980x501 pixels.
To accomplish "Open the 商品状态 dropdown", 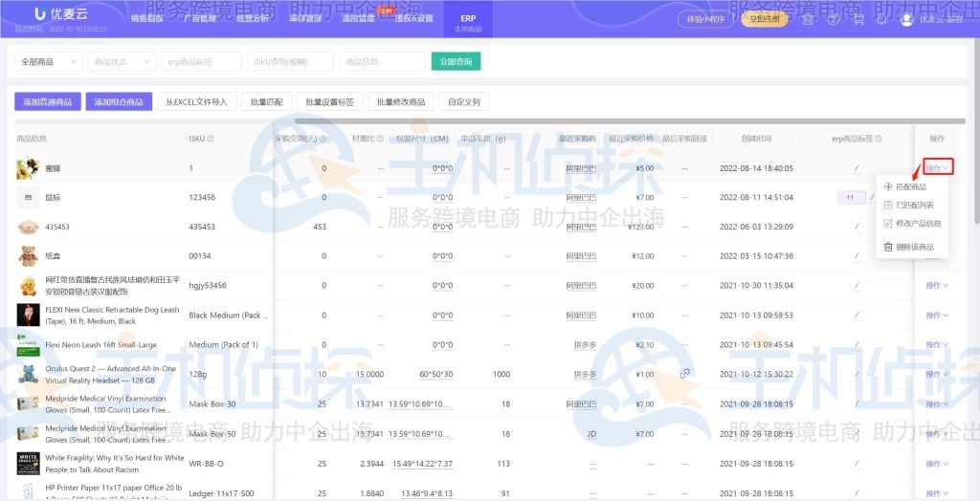I will click(x=122, y=62).
